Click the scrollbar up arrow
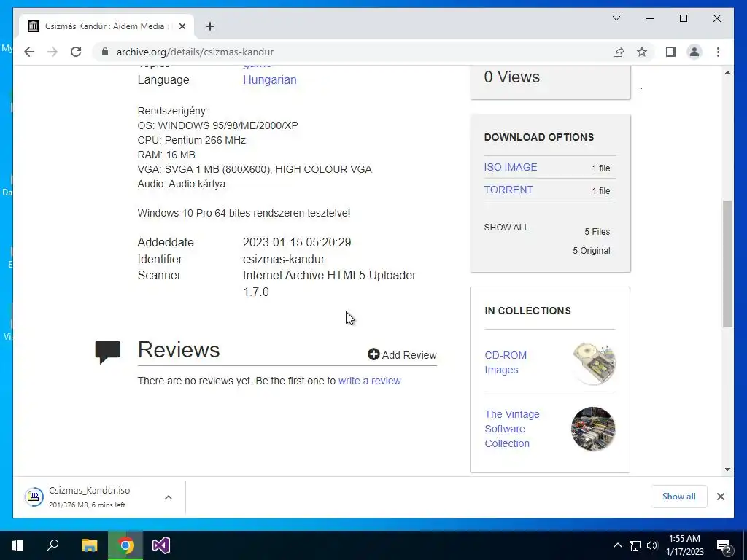 pyautogui.click(x=727, y=72)
